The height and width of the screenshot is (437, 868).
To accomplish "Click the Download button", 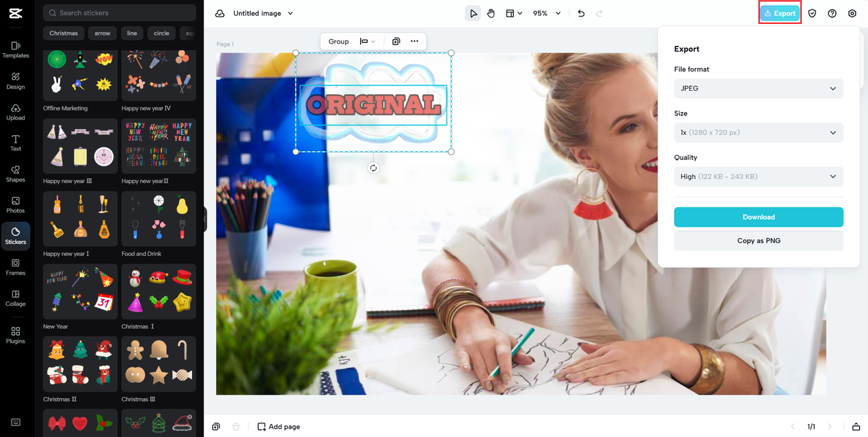I will click(x=759, y=217).
